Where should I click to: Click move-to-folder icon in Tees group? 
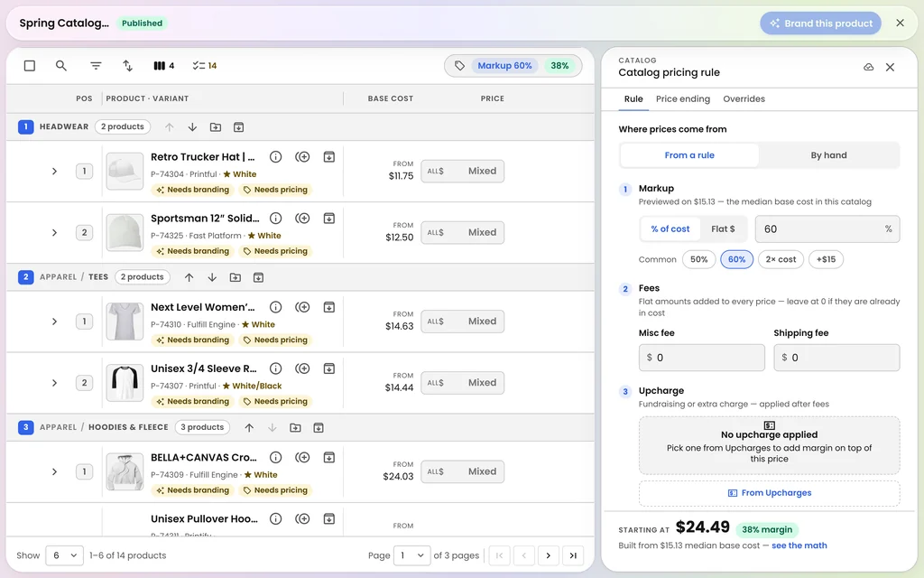click(x=236, y=277)
